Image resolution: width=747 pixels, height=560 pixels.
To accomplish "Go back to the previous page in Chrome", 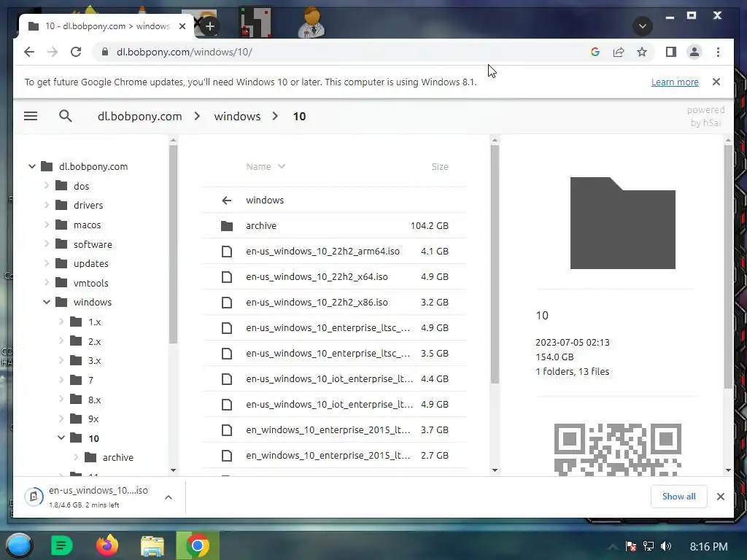I will pyautogui.click(x=29, y=52).
